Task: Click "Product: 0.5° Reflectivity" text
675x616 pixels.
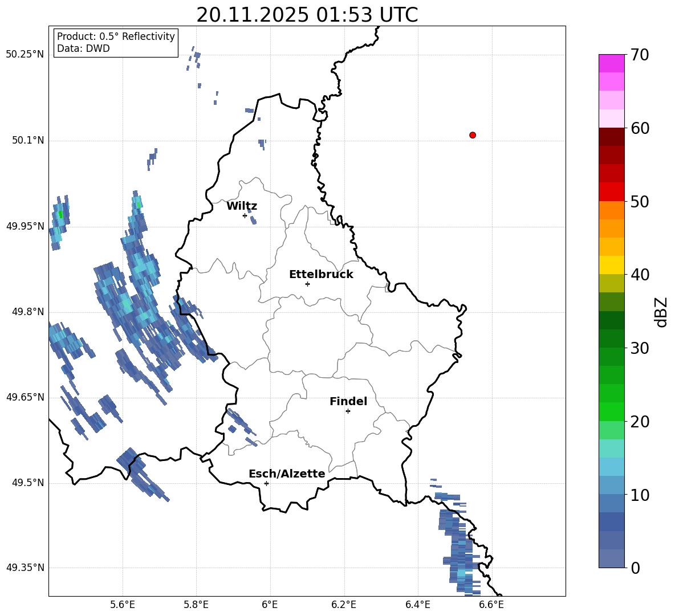Action: click(116, 36)
